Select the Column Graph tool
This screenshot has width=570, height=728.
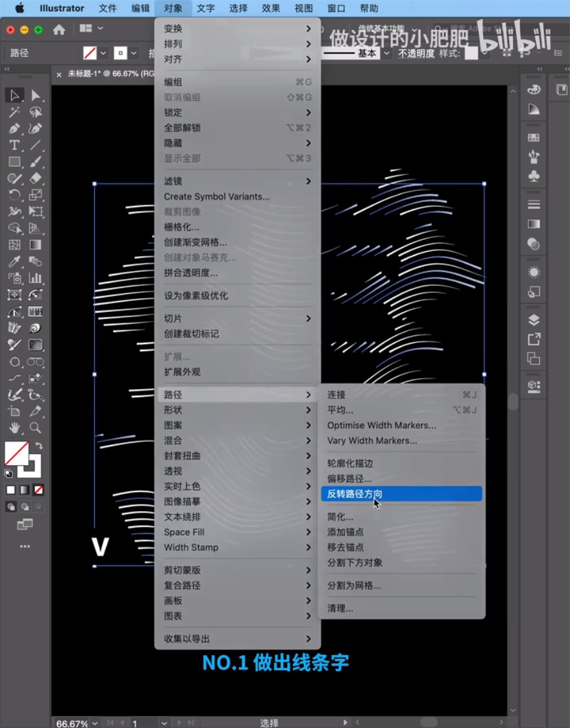coord(35,278)
